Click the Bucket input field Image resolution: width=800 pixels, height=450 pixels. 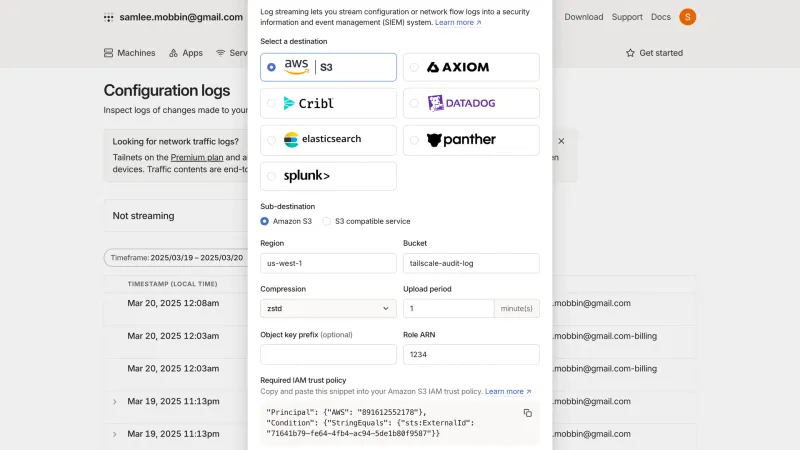471,263
